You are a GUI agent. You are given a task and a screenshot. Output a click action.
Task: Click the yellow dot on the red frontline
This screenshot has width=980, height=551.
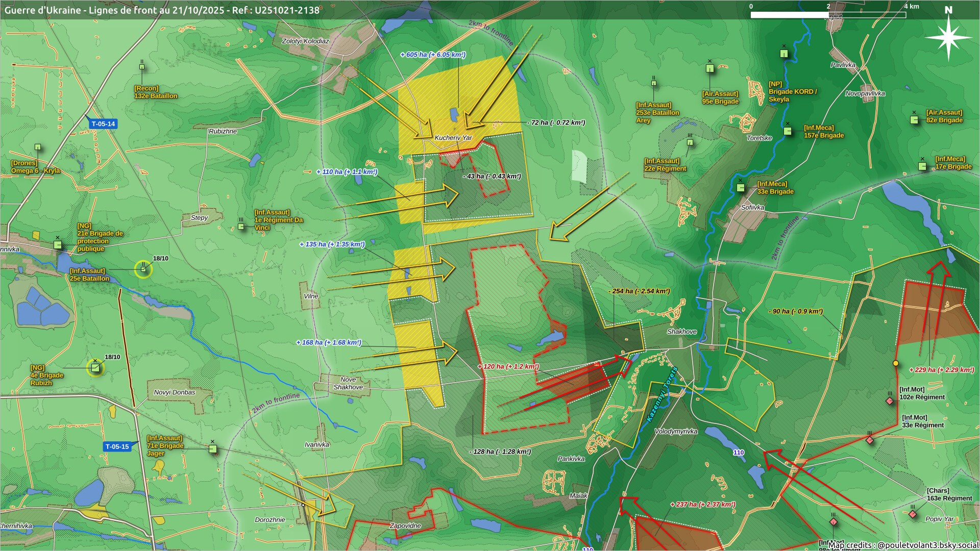[x=895, y=363]
